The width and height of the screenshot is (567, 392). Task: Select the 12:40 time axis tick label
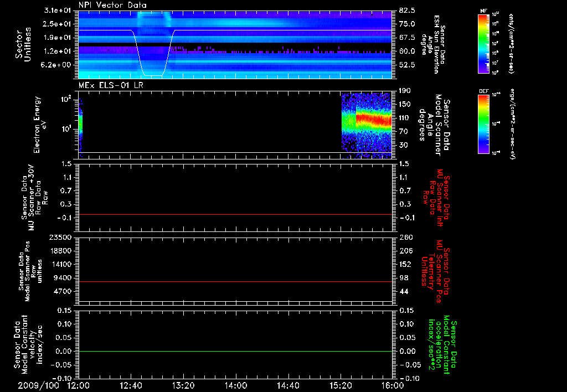(x=131, y=385)
